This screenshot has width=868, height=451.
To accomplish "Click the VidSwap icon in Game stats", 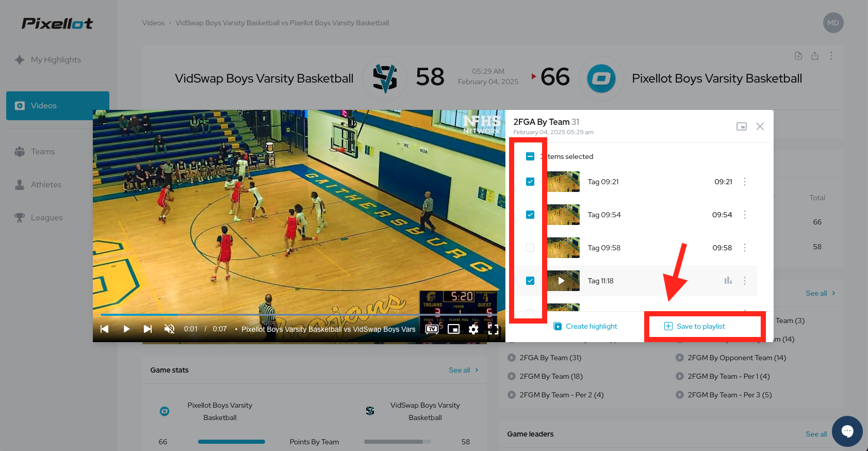I will pos(370,411).
